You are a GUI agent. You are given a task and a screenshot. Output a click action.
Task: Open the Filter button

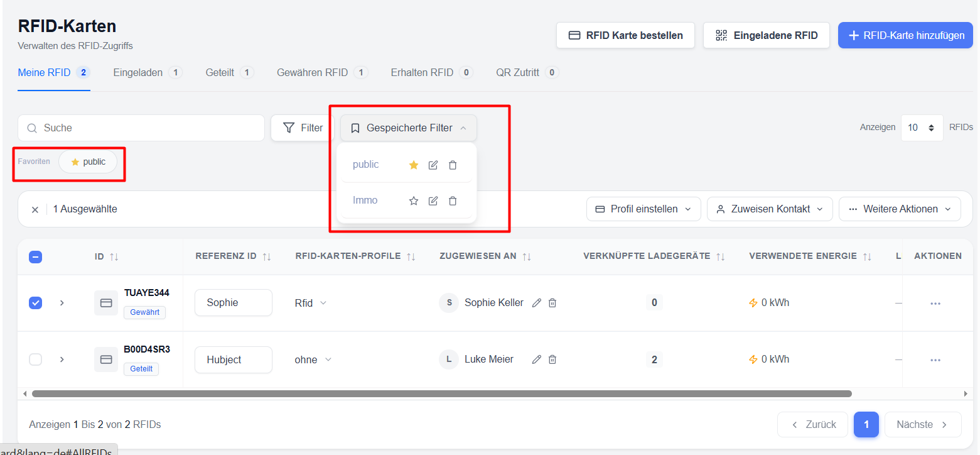[x=303, y=128]
